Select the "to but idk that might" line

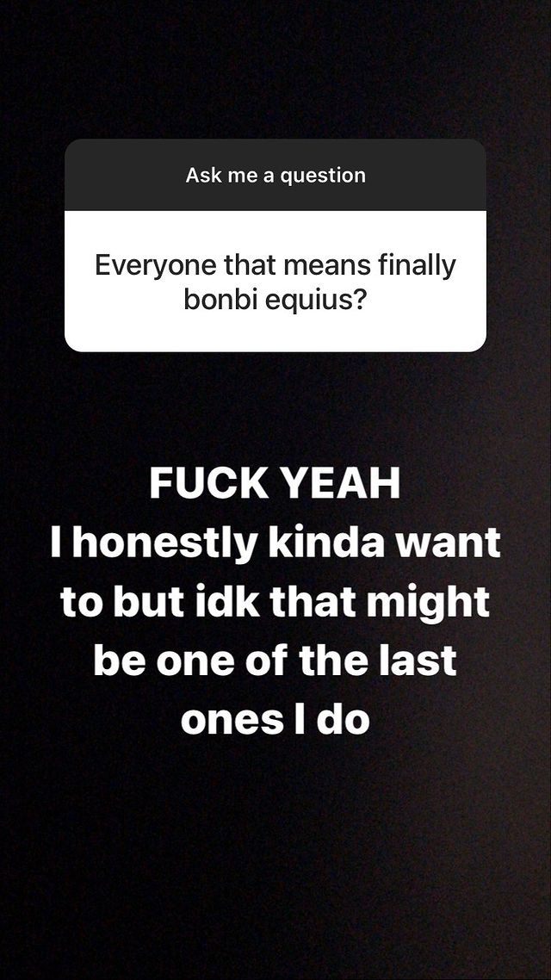coord(275,602)
